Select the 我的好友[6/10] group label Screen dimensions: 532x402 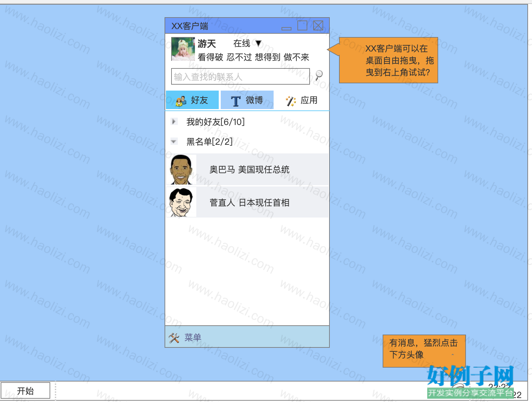point(215,122)
